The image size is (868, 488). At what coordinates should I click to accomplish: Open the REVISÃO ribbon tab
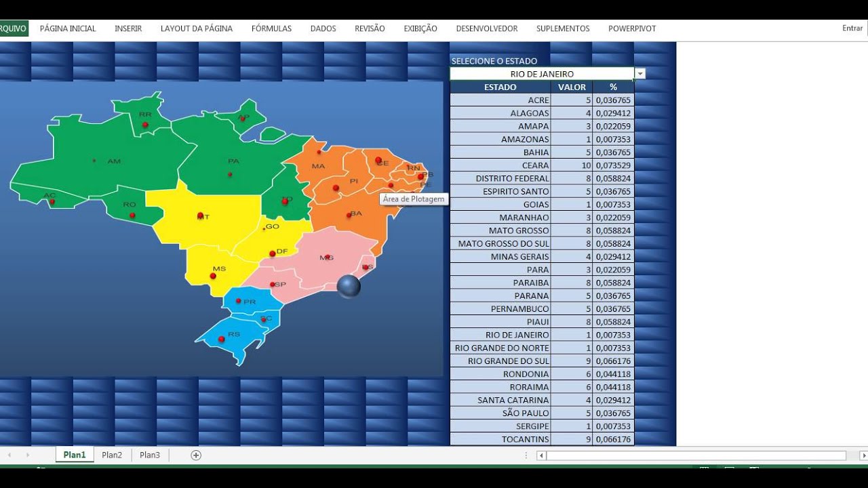[370, 28]
